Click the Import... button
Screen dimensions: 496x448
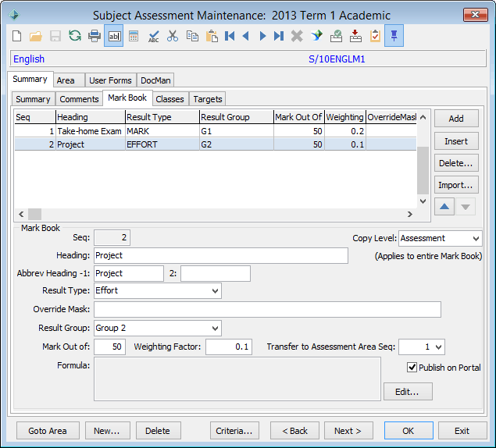456,185
